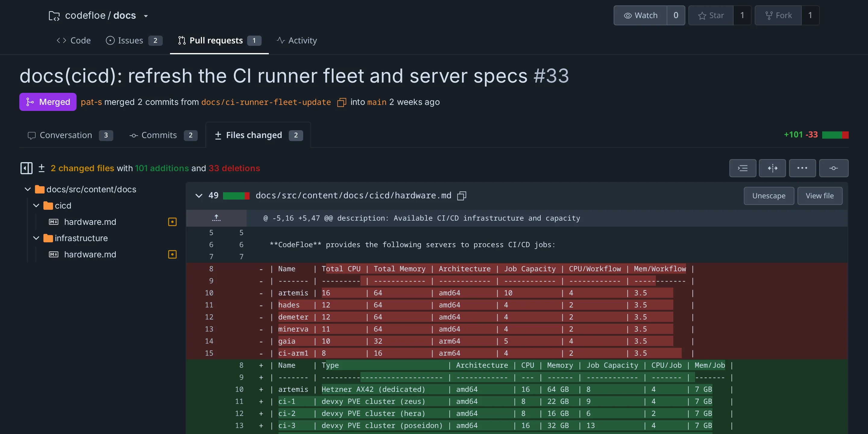This screenshot has height=434, width=868.
Task: Click the +101 -33 diffstat bar
Action: 835,135
